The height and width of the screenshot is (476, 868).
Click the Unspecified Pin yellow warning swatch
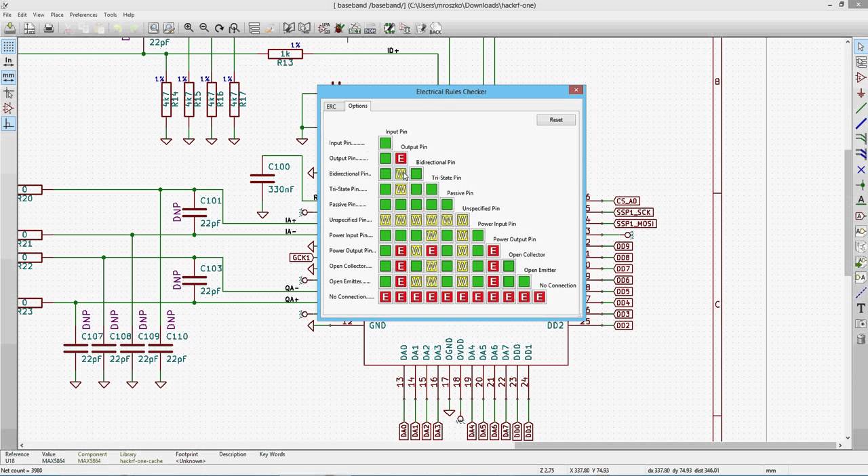click(385, 219)
